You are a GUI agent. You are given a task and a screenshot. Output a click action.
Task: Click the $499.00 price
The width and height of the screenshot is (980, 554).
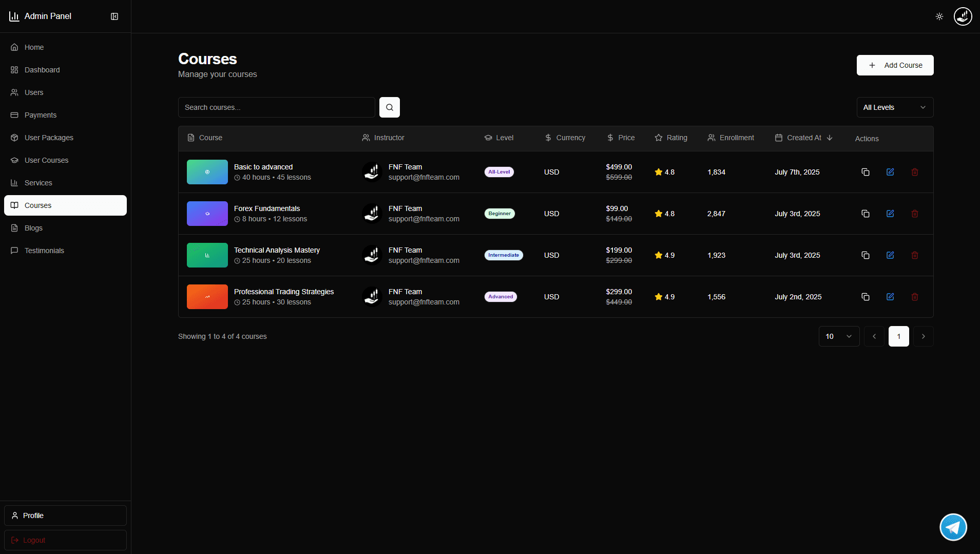pos(619,167)
